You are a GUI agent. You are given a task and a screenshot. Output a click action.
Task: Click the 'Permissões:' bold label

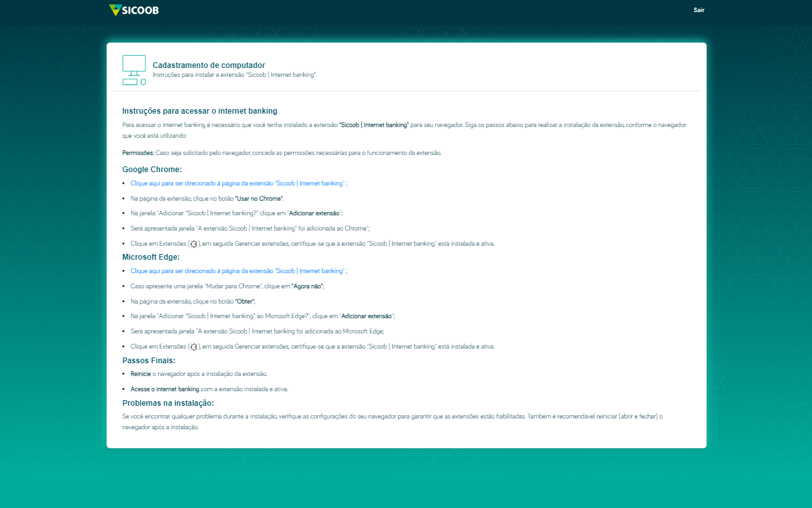click(x=138, y=153)
